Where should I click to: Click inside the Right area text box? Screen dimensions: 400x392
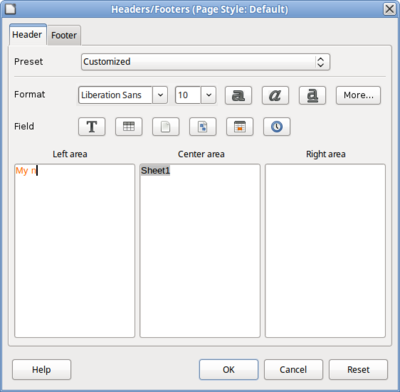point(325,251)
